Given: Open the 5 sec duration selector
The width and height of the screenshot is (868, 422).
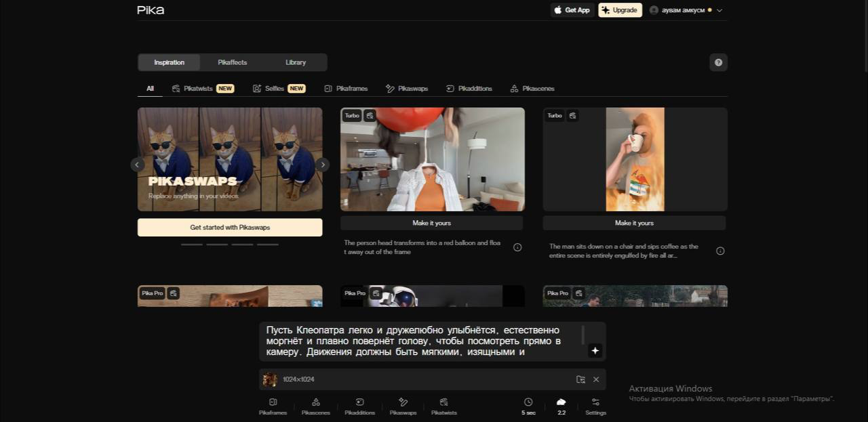Looking at the screenshot, I should pos(528,406).
